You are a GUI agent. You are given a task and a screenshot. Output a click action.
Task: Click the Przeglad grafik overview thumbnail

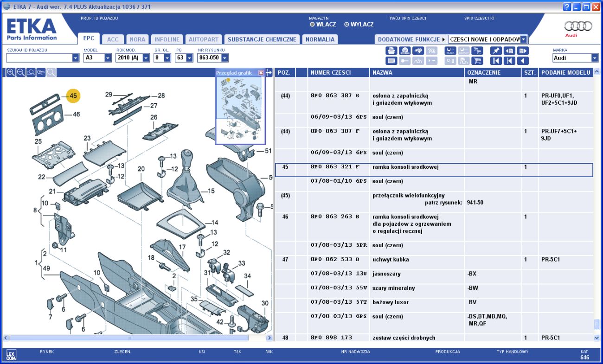pos(240,110)
